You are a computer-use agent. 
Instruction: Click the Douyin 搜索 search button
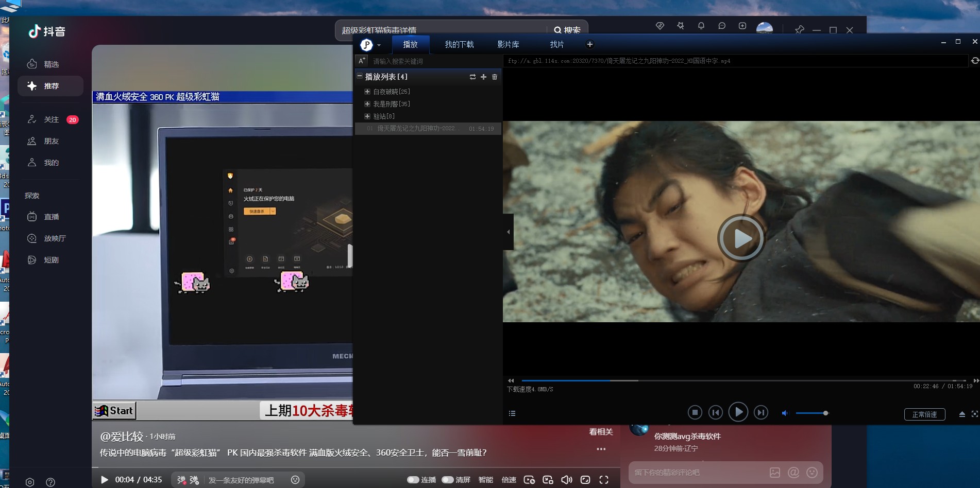coord(567,30)
